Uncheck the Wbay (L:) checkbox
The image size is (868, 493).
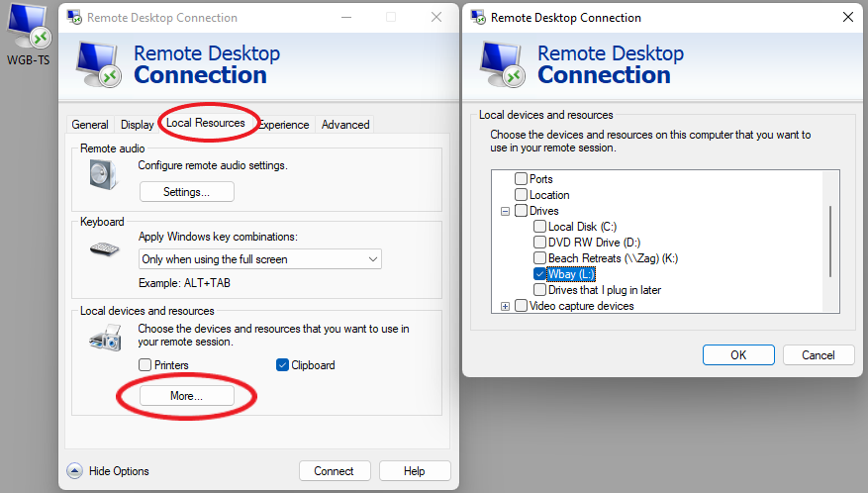coord(539,273)
